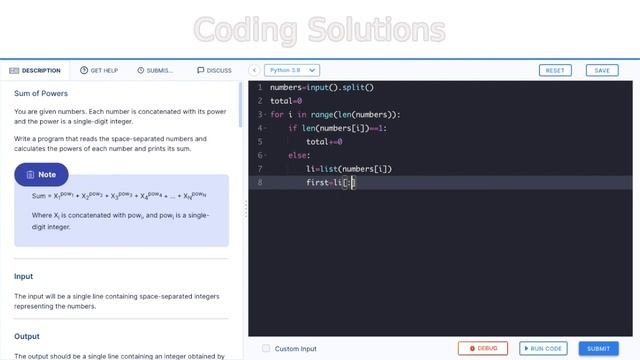
Task: Click the 'Output' section heading
Action: (x=27, y=336)
